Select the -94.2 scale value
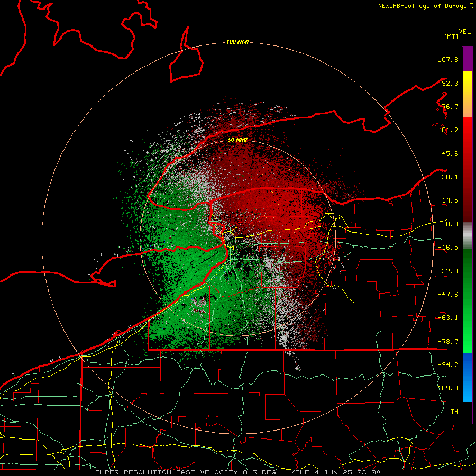Viewport: 476px width, 476px height. (x=448, y=365)
